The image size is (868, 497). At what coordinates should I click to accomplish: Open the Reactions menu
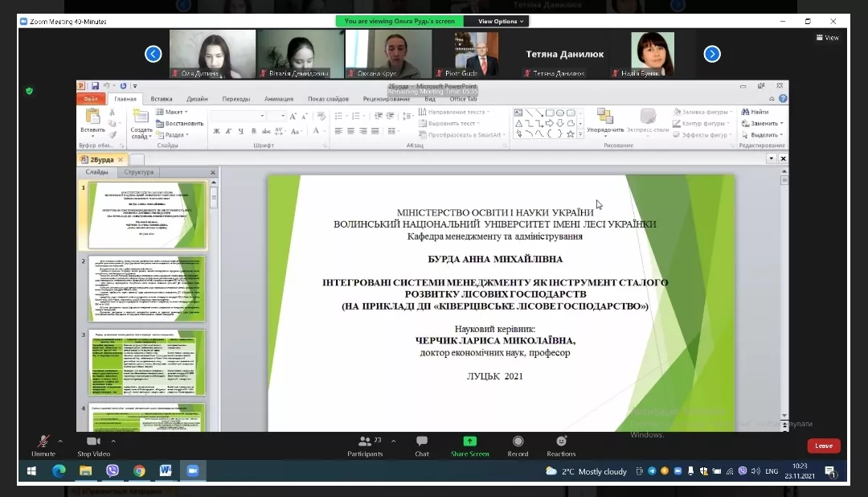tap(561, 442)
